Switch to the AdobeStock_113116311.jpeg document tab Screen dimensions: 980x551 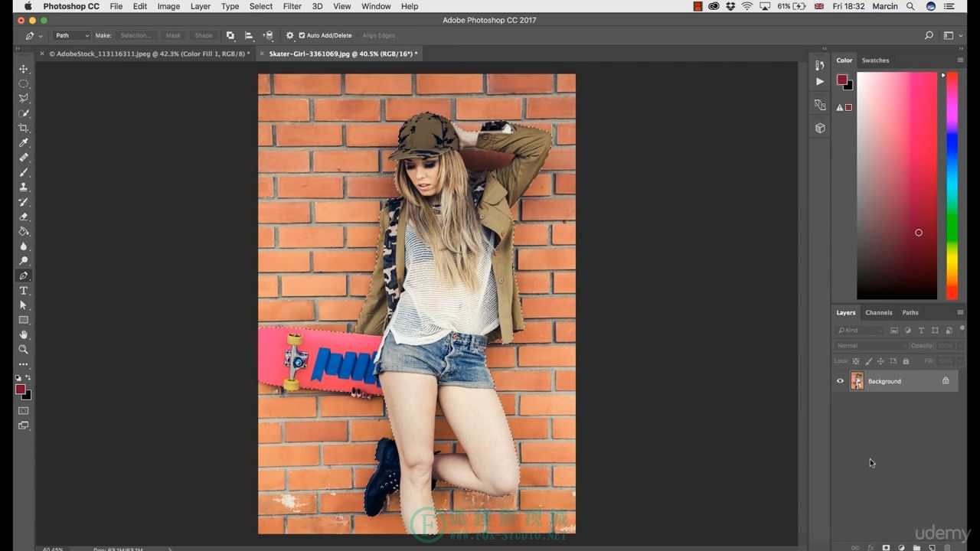pos(149,54)
